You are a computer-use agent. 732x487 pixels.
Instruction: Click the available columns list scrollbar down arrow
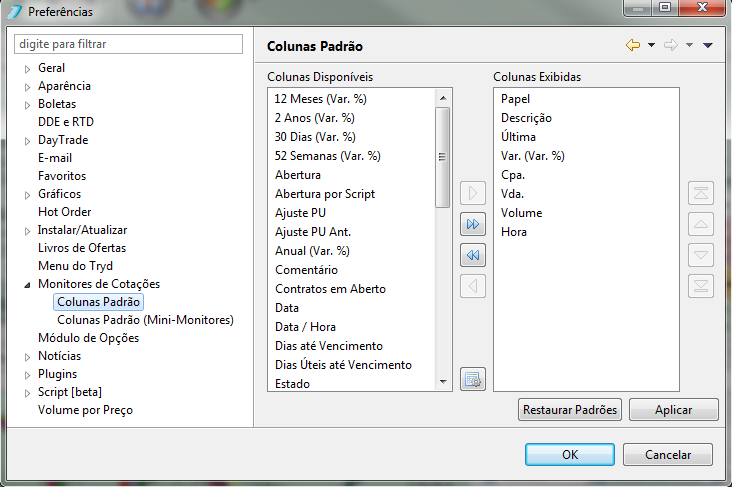click(x=443, y=382)
